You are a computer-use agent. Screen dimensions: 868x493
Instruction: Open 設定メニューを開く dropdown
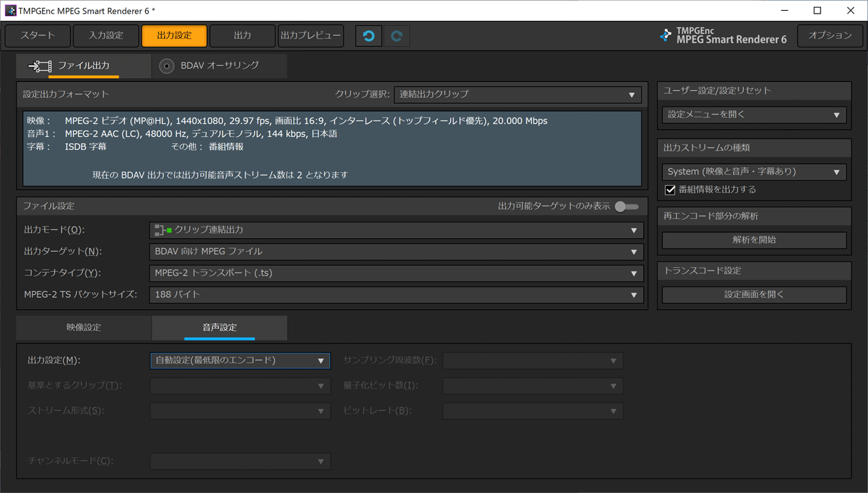click(754, 115)
